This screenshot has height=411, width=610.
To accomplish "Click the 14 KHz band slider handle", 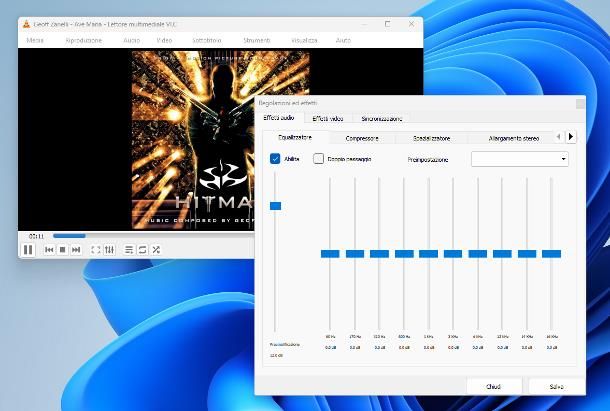I will coord(527,254).
